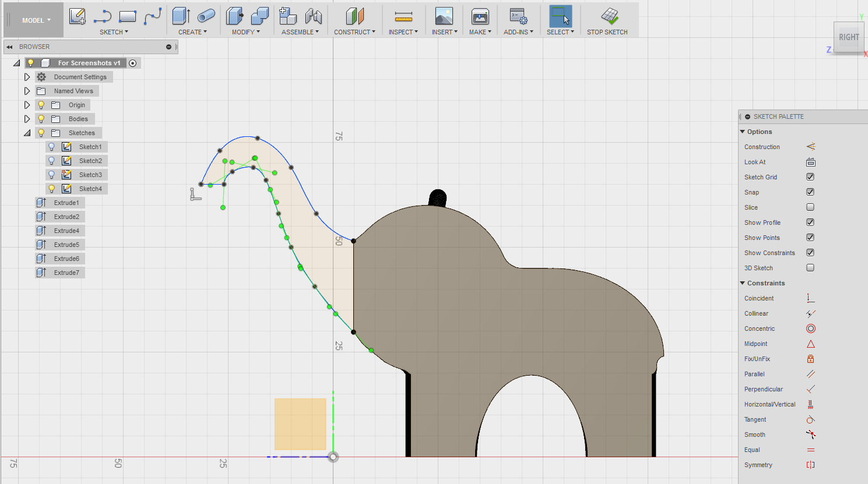This screenshot has height=484, width=868.
Task: Open the CONSTRUCT menu
Action: (354, 32)
